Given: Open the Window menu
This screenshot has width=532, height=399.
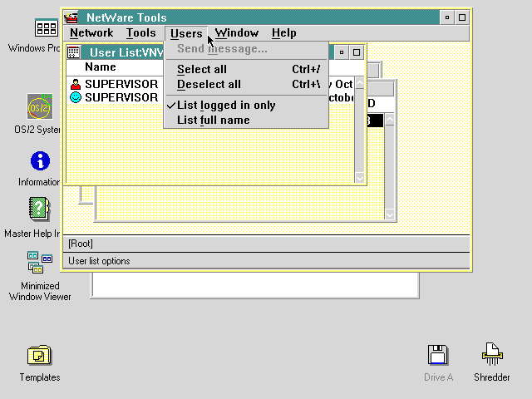Looking at the screenshot, I should pyautogui.click(x=236, y=33).
